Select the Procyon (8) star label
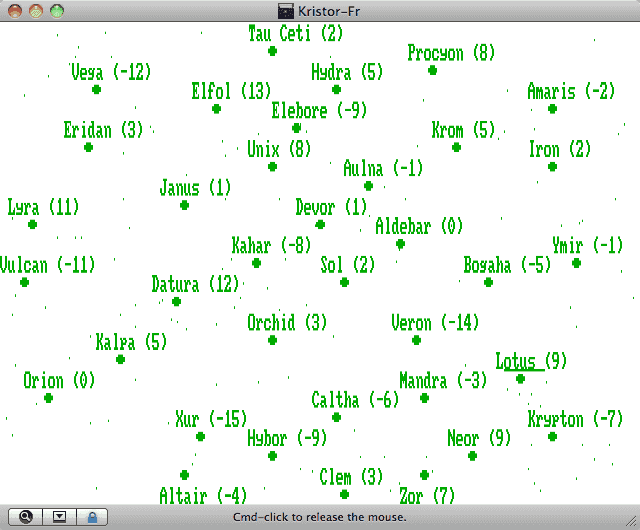The width and height of the screenshot is (640, 530). 451,53
